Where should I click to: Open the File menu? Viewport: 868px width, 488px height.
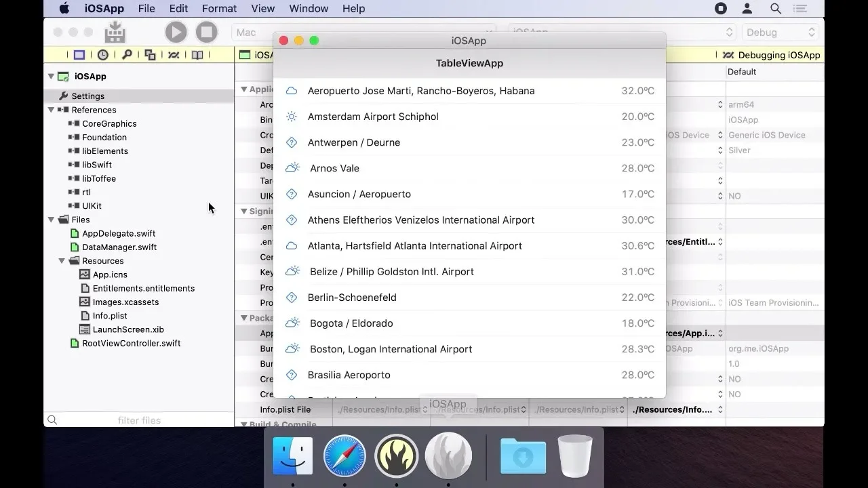coord(146,8)
